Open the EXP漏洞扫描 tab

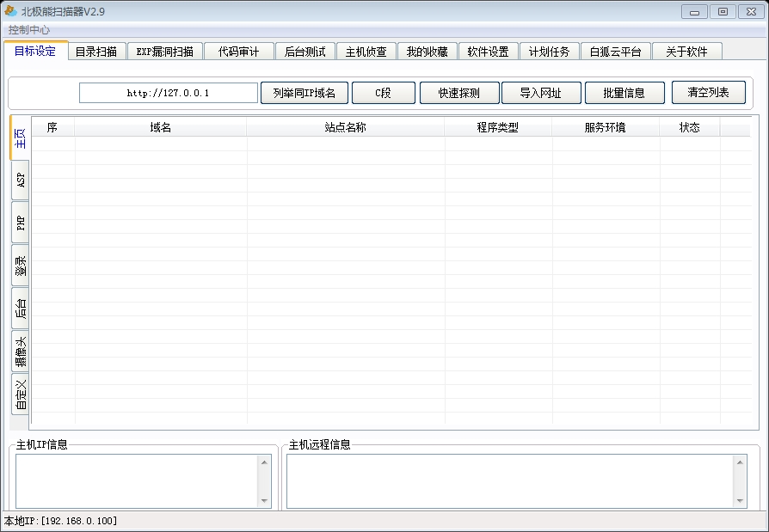165,52
